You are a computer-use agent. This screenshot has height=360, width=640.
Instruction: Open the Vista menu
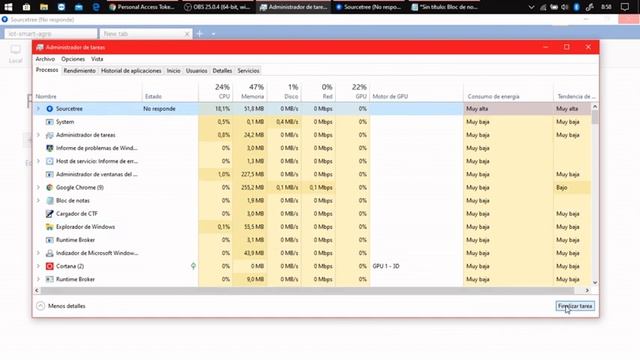tap(97, 59)
